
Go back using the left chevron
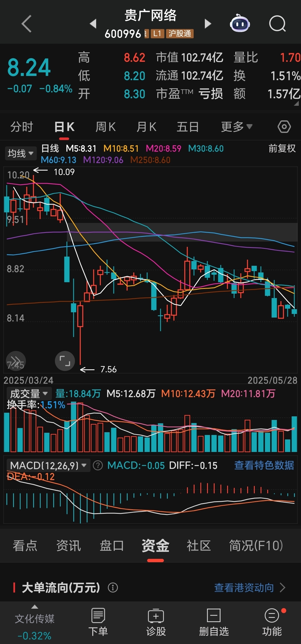pos(26,24)
